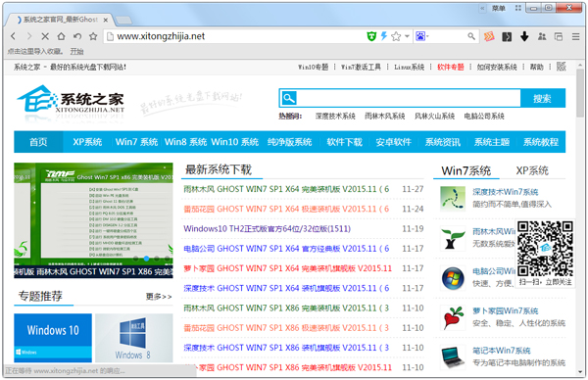Stop page loading with the X button

click(45, 36)
